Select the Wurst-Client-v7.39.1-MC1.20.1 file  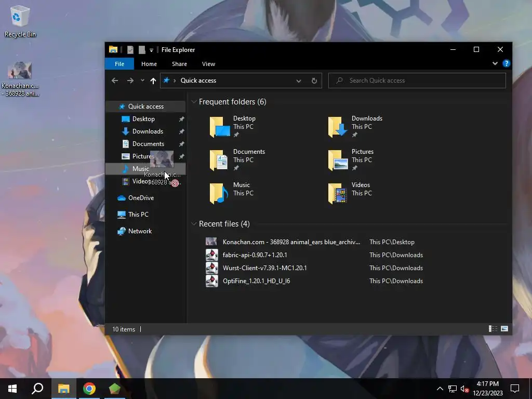click(264, 268)
